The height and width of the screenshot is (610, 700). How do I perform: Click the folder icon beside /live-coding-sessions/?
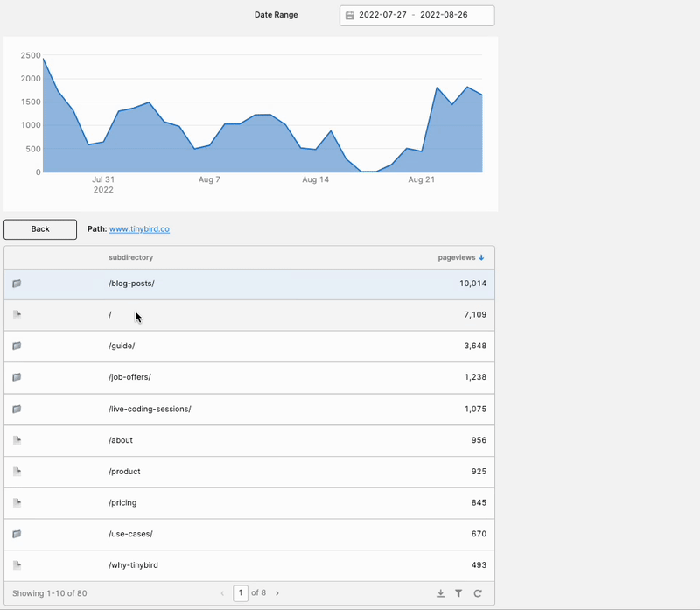[17, 409]
